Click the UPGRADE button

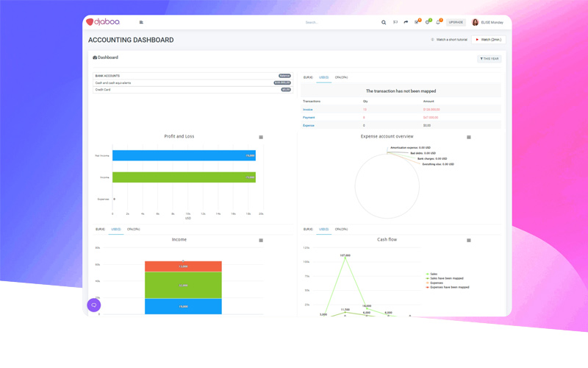click(x=456, y=22)
